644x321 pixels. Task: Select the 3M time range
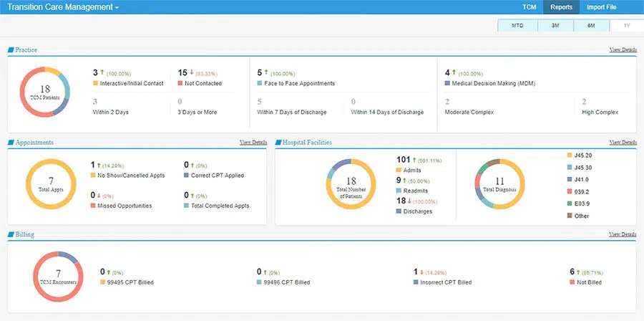pyautogui.click(x=555, y=26)
